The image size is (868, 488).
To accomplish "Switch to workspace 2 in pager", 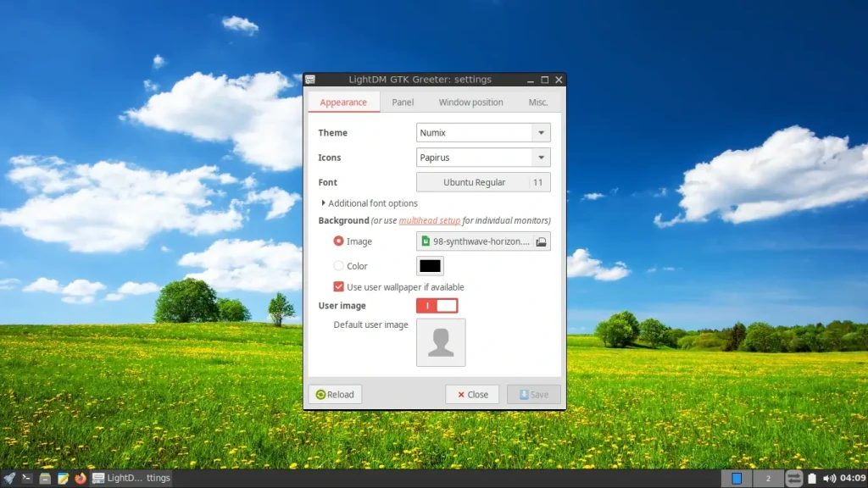I will (x=768, y=478).
